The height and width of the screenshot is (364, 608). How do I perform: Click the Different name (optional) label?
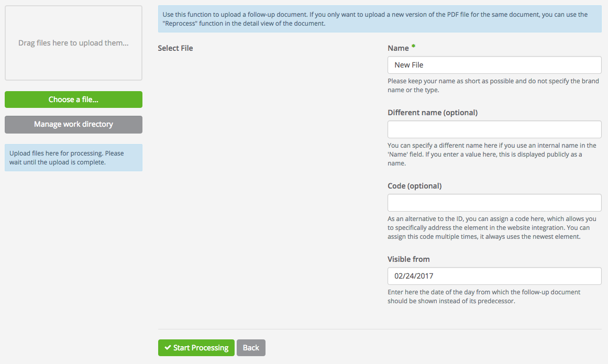pos(432,113)
